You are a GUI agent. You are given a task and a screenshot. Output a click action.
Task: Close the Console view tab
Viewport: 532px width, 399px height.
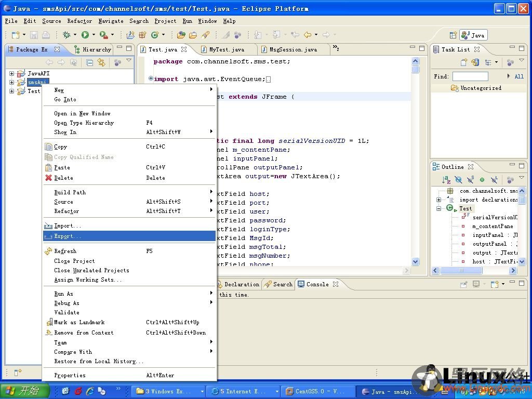[x=336, y=284]
